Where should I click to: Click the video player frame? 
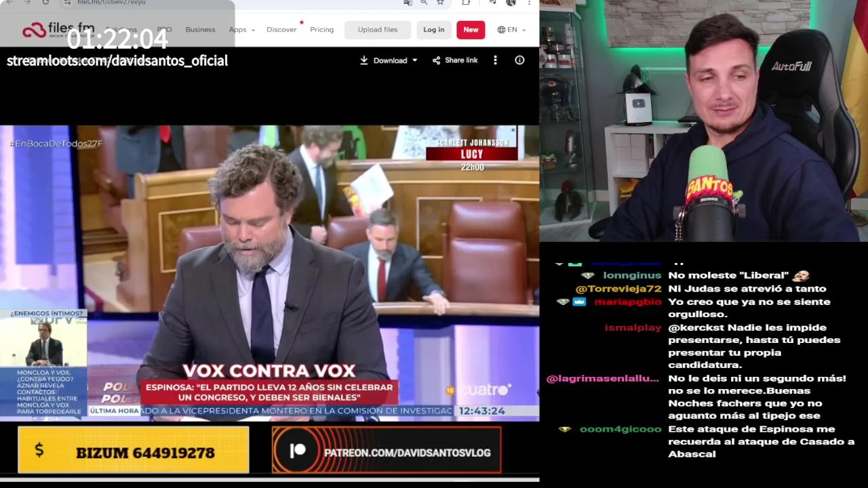pos(269,273)
